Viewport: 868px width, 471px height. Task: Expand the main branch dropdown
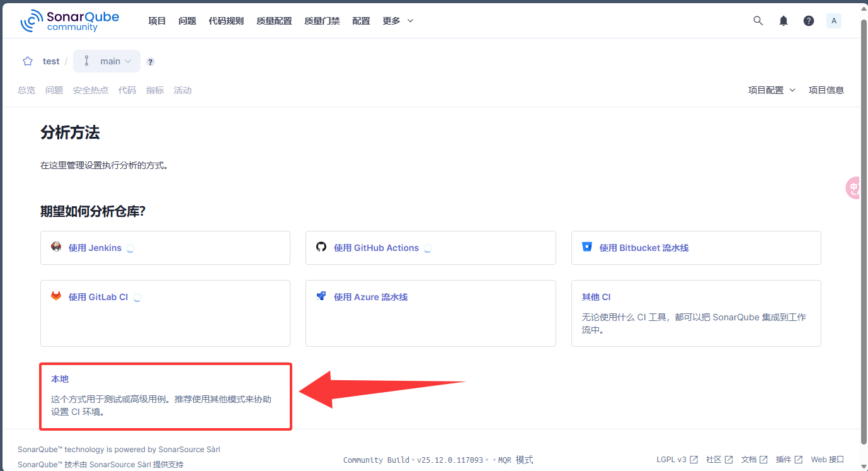point(106,61)
